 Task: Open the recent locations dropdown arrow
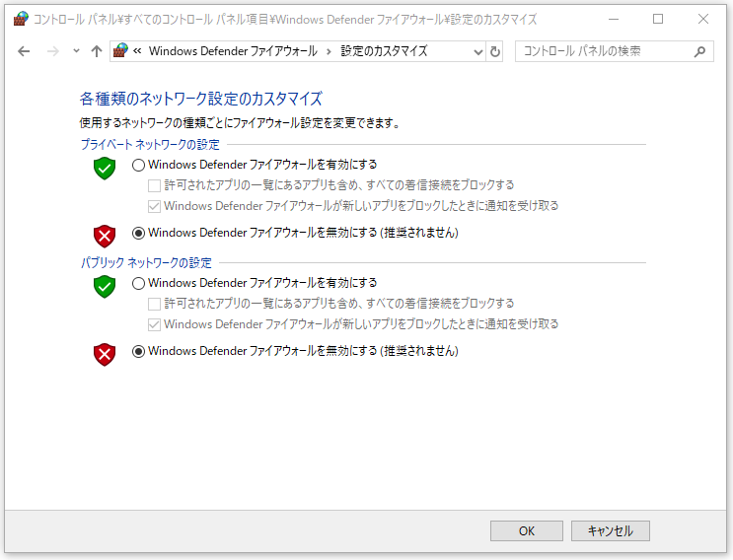click(x=76, y=51)
